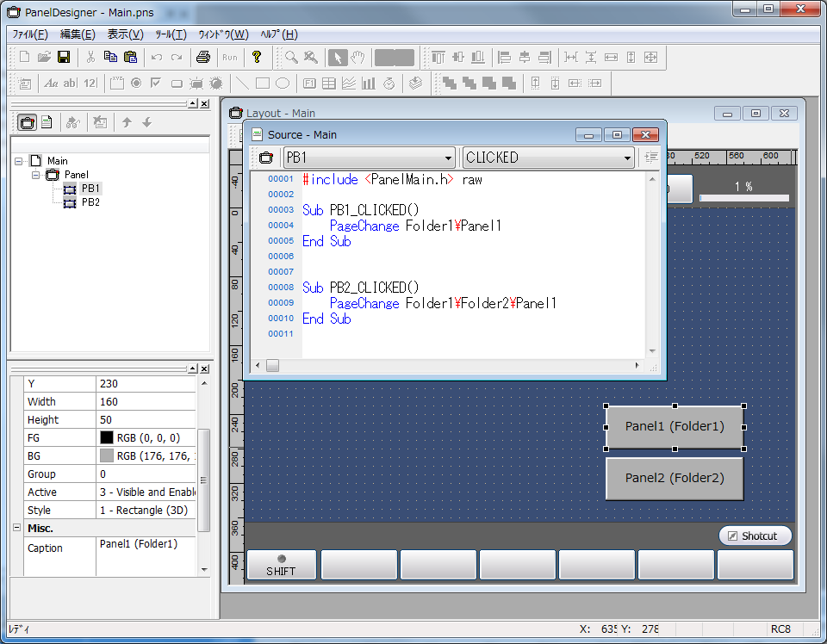Image resolution: width=827 pixels, height=644 pixels.
Task: Open the PB1 object dropdown
Action: pos(448,158)
